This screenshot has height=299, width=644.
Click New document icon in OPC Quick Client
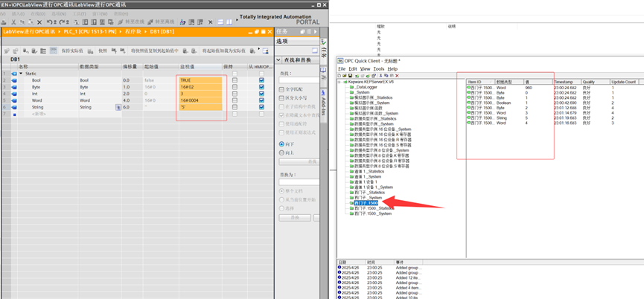(339, 75)
